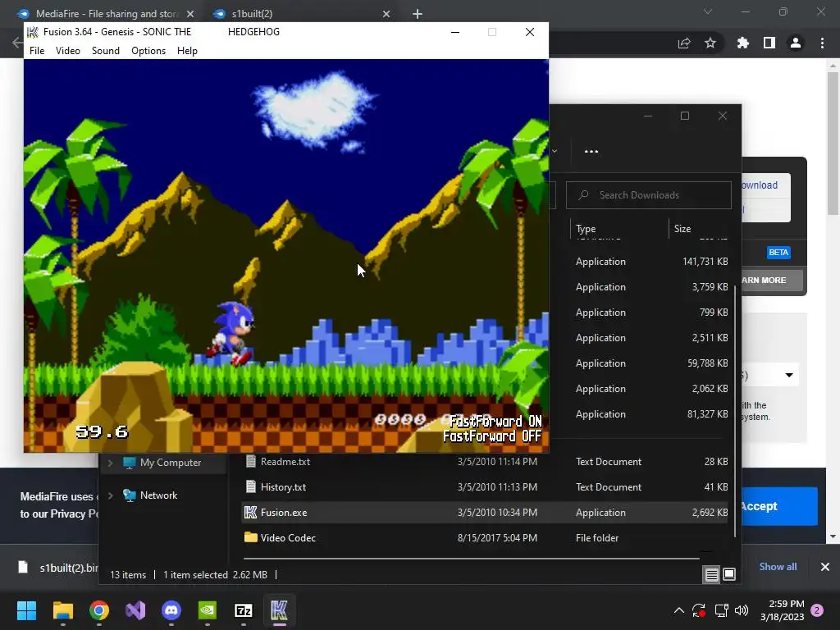Switch Explorer to details view icon
The height and width of the screenshot is (630, 840).
tap(711, 575)
